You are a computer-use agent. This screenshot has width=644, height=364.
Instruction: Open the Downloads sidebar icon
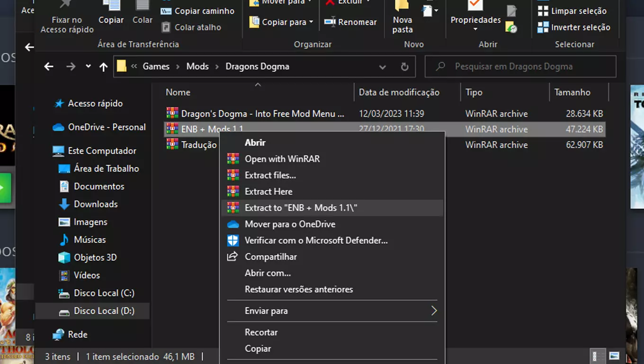pyautogui.click(x=64, y=204)
